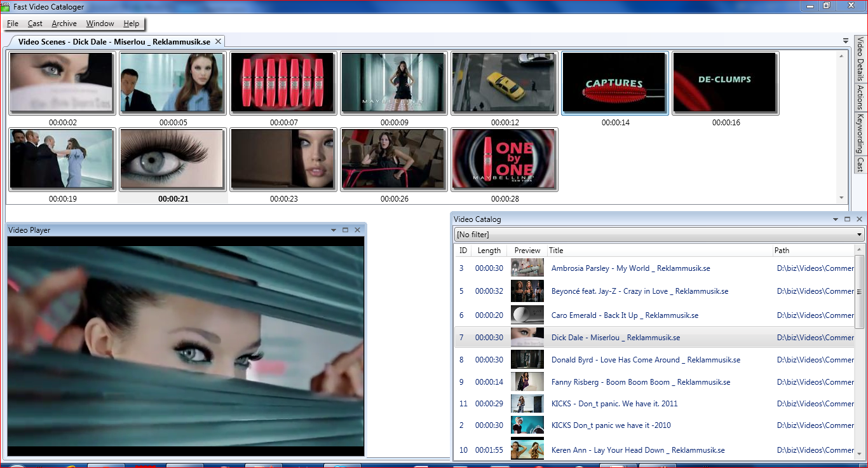This screenshot has width=868, height=468.
Task: Select scene thumbnail at 00:00:09
Action: [x=393, y=83]
